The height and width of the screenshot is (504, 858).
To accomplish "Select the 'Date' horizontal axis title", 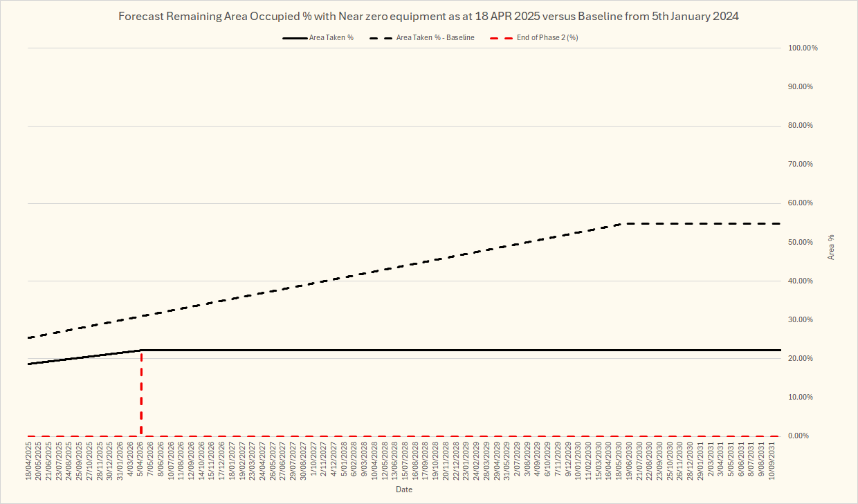I will coord(404,490).
